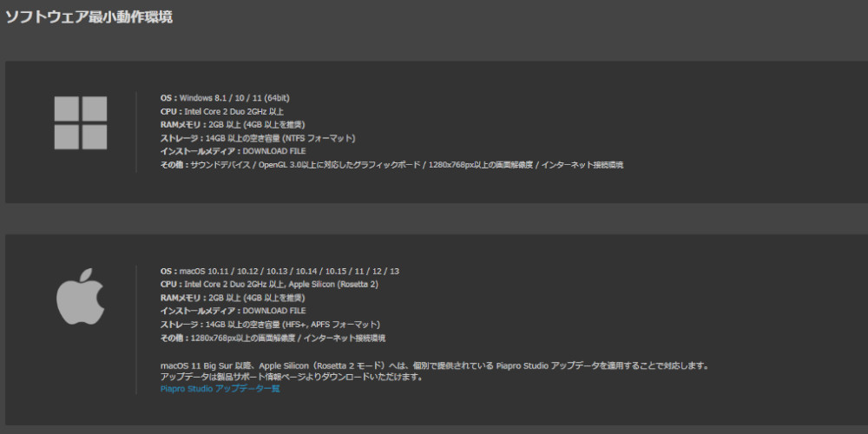Screen dimensions: 868x434
Task: Click the Windows CPU requirement line
Action: click(x=222, y=111)
